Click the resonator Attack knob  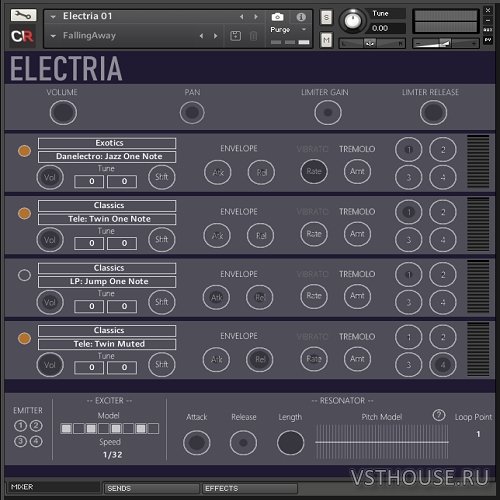pos(197,443)
